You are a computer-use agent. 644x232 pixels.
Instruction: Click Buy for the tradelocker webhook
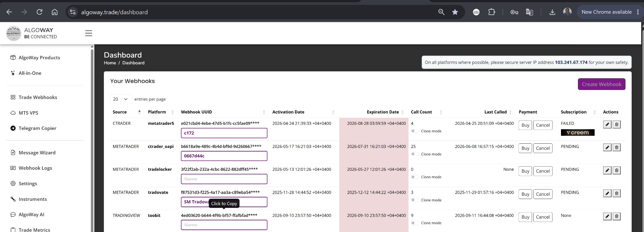click(x=525, y=171)
